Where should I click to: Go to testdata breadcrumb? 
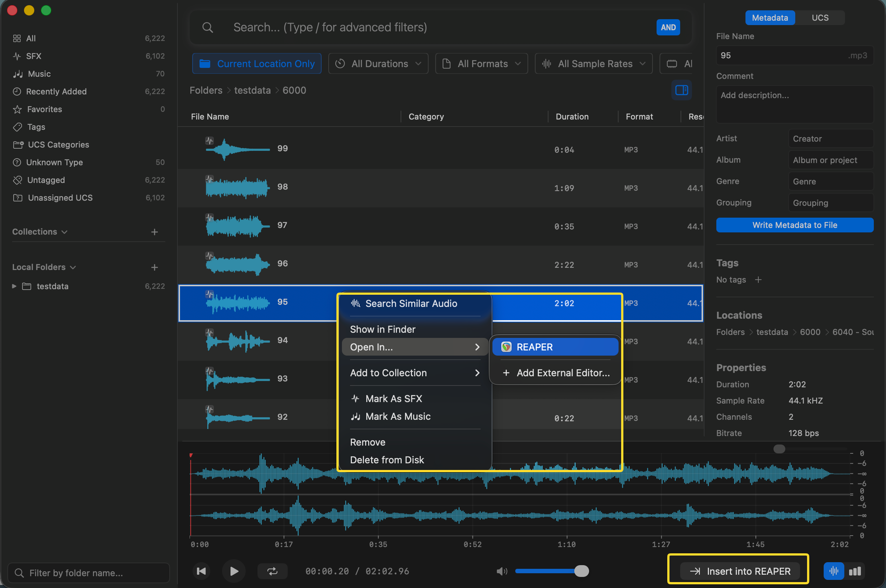[252, 90]
